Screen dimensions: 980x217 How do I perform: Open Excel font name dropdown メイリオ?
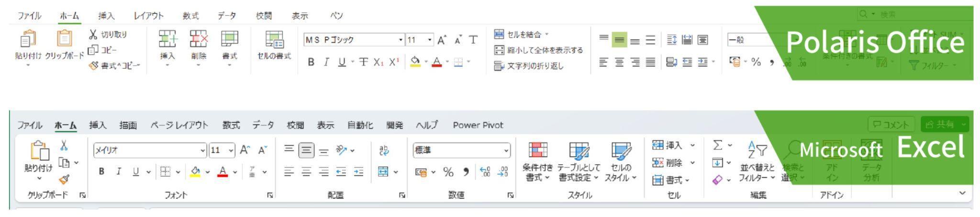pos(150,150)
